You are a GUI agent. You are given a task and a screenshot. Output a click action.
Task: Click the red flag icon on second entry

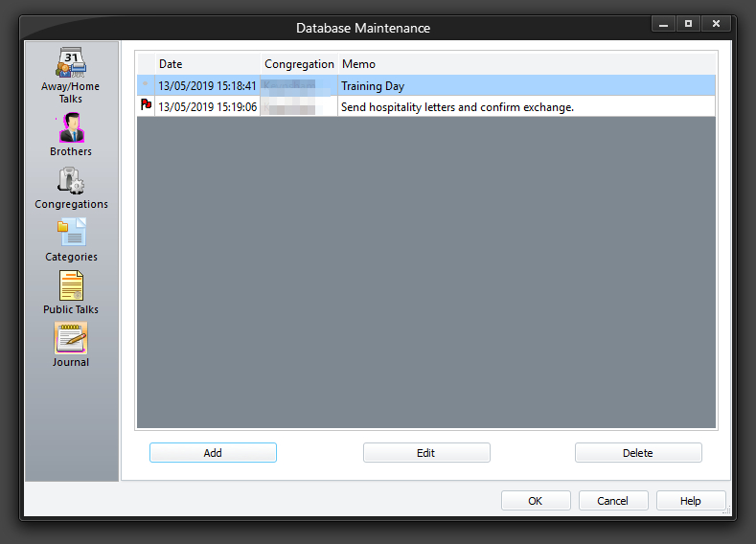pos(146,104)
